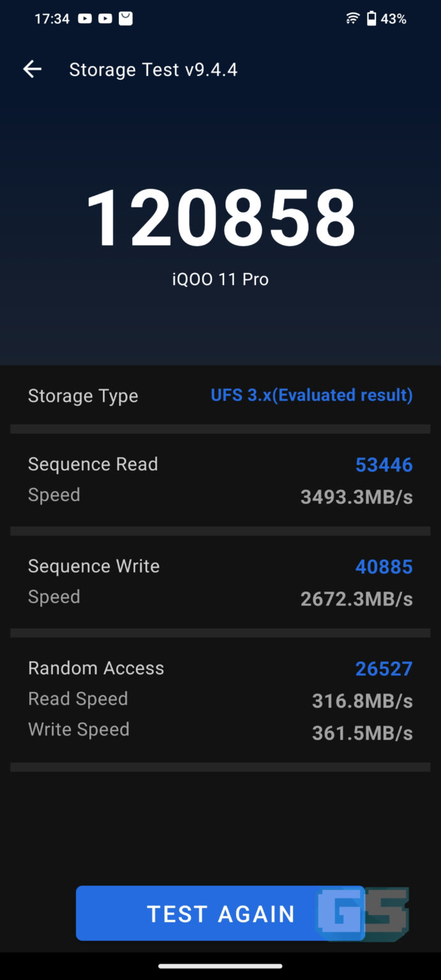Tap the 3493.3MB/s read speed value
Screen dimensions: 441x980
point(356,497)
